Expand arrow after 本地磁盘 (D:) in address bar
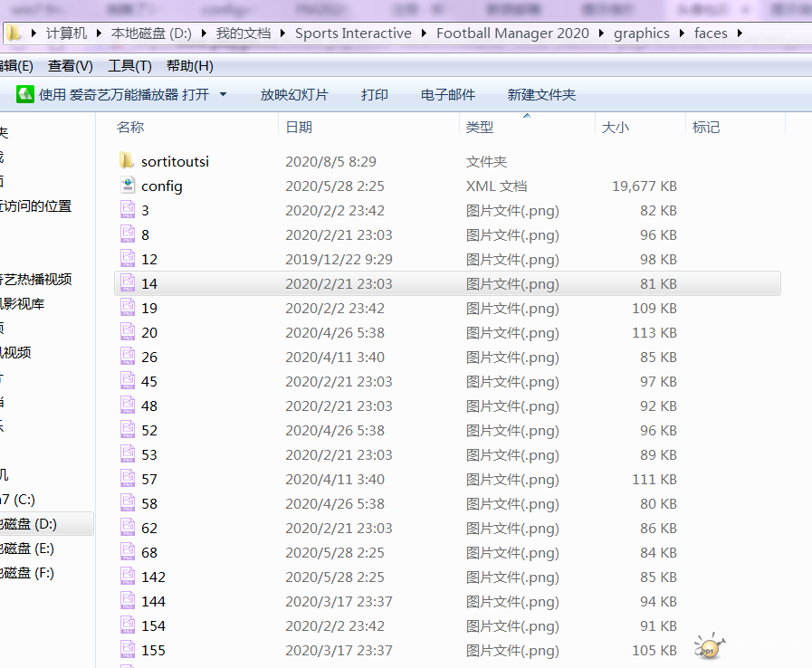 tap(204, 33)
